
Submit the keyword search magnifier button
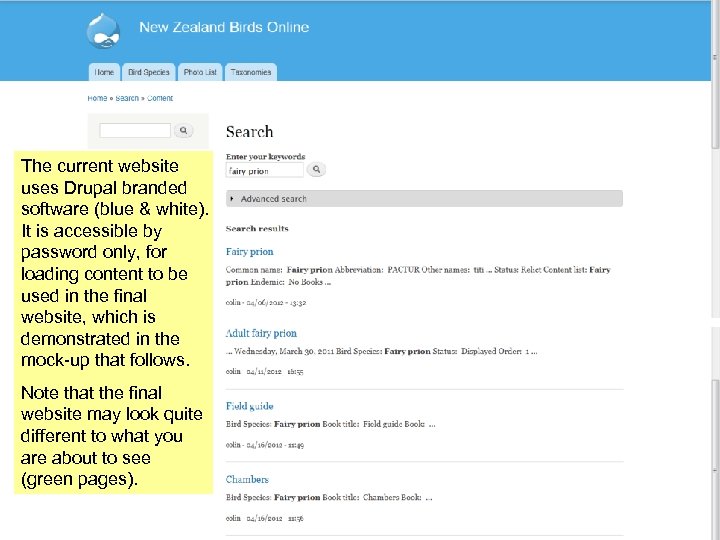coord(316,169)
